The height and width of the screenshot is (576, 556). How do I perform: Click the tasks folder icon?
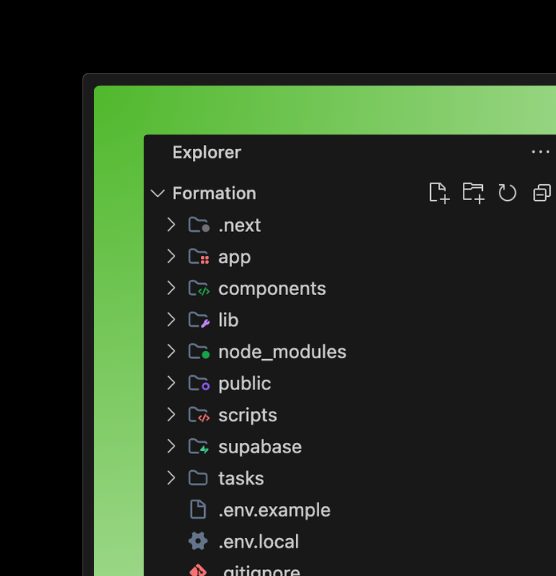click(x=198, y=478)
